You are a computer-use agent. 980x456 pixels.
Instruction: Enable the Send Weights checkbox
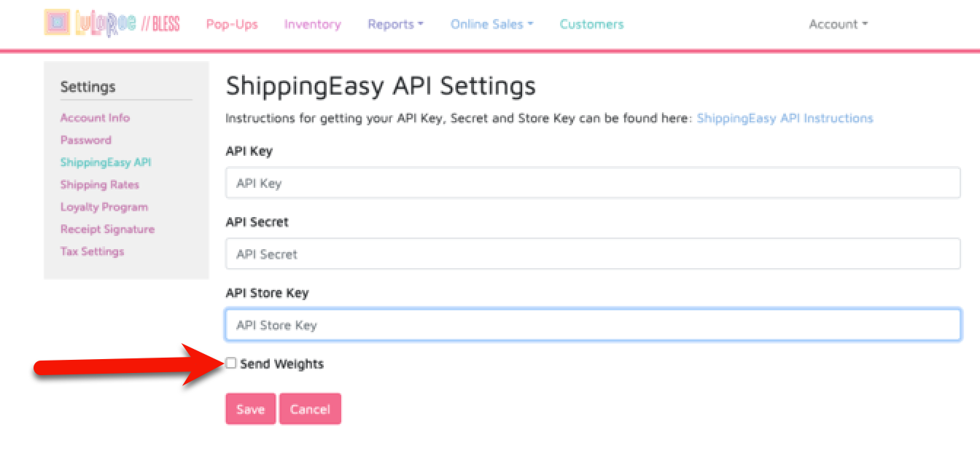click(231, 363)
